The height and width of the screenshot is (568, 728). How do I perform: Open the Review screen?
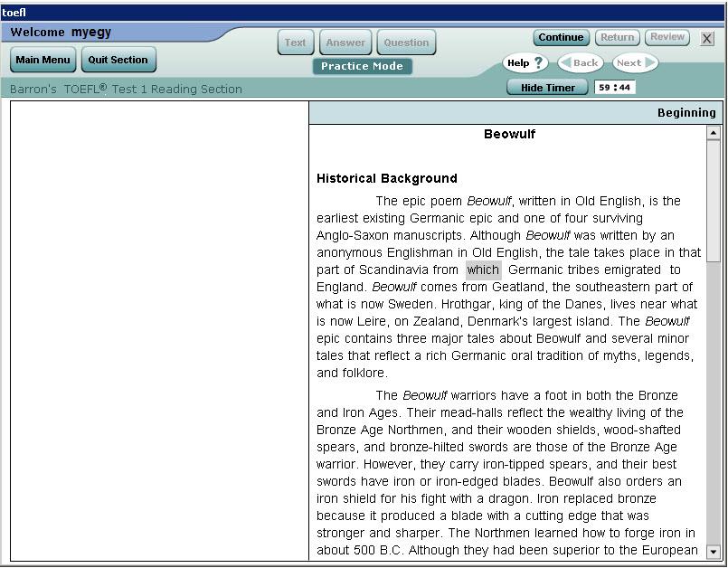tap(667, 37)
